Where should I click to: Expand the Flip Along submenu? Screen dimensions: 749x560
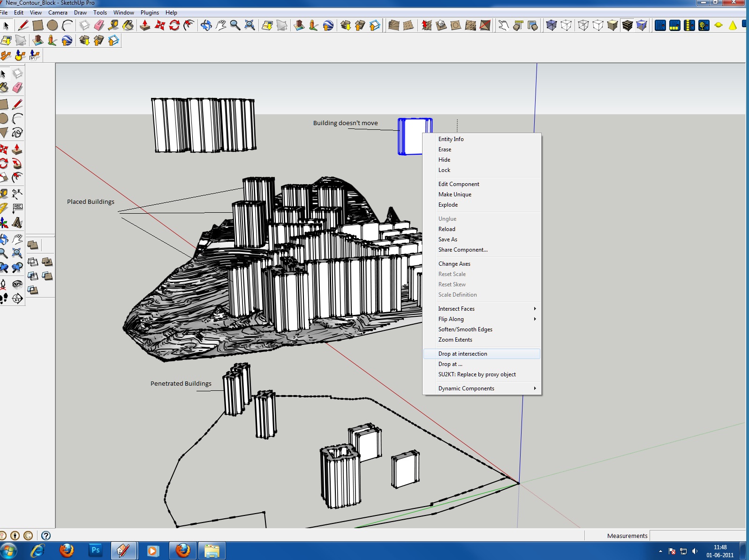click(x=482, y=319)
